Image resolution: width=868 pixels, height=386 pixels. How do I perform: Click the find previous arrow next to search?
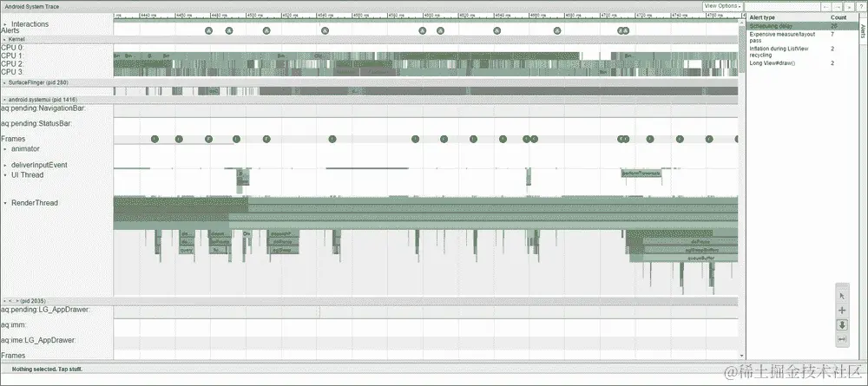click(x=825, y=6)
